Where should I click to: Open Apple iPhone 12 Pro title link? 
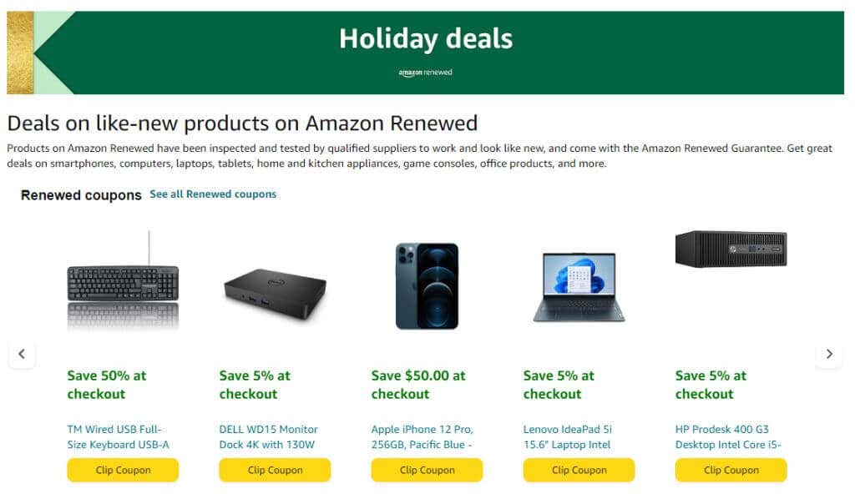(x=422, y=437)
